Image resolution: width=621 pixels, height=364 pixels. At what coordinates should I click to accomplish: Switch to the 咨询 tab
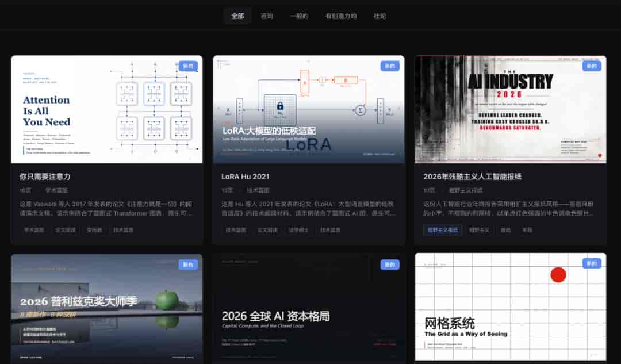pos(267,16)
